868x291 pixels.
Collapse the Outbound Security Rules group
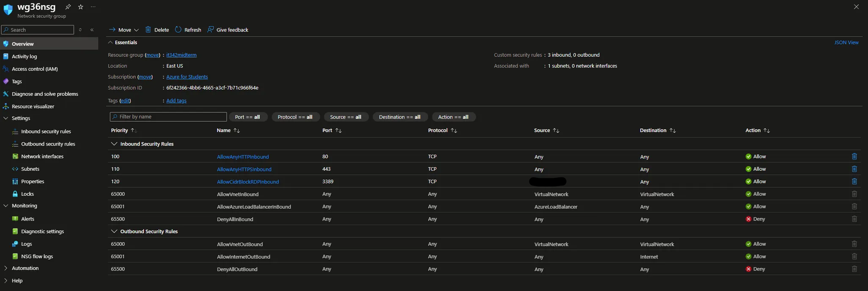click(x=114, y=231)
